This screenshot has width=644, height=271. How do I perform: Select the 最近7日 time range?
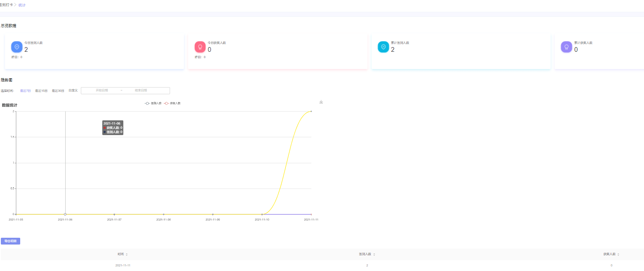point(25,90)
